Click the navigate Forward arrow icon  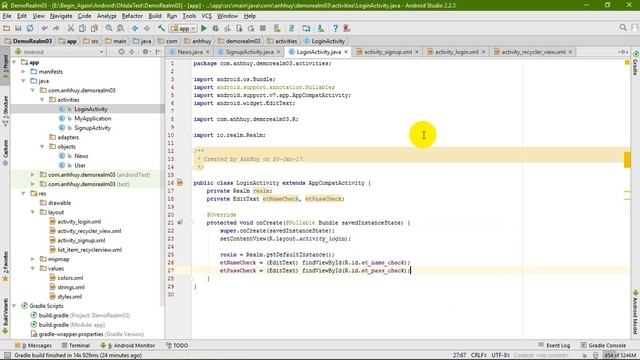pyautogui.click(x=147, y=28)
